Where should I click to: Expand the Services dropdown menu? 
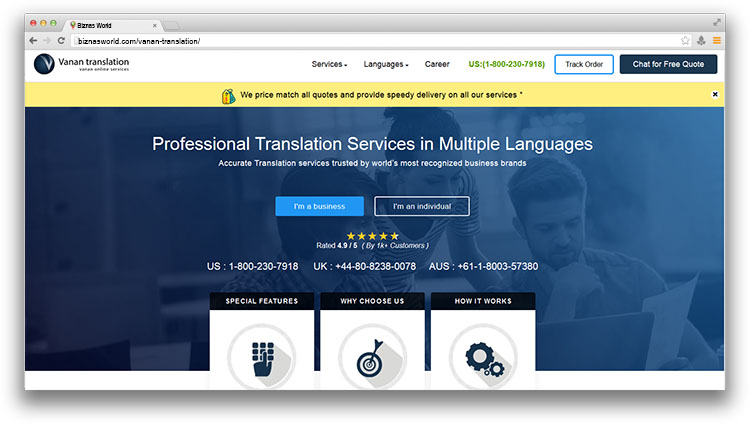(x=329, y=64)
